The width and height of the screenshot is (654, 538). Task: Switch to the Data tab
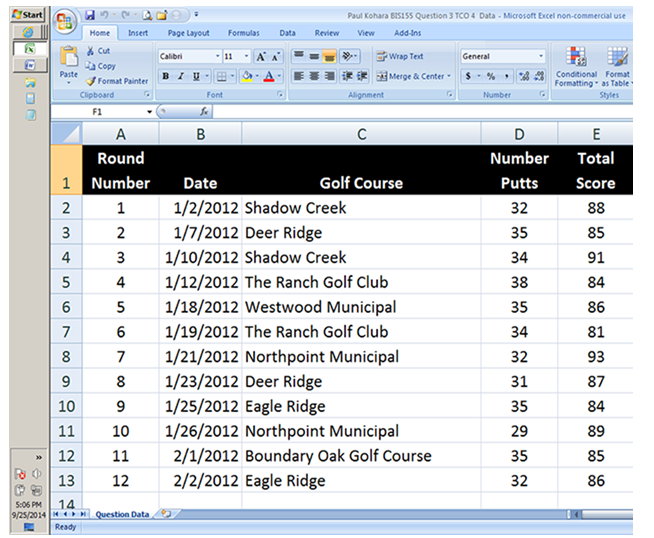[x=287, y=33]
